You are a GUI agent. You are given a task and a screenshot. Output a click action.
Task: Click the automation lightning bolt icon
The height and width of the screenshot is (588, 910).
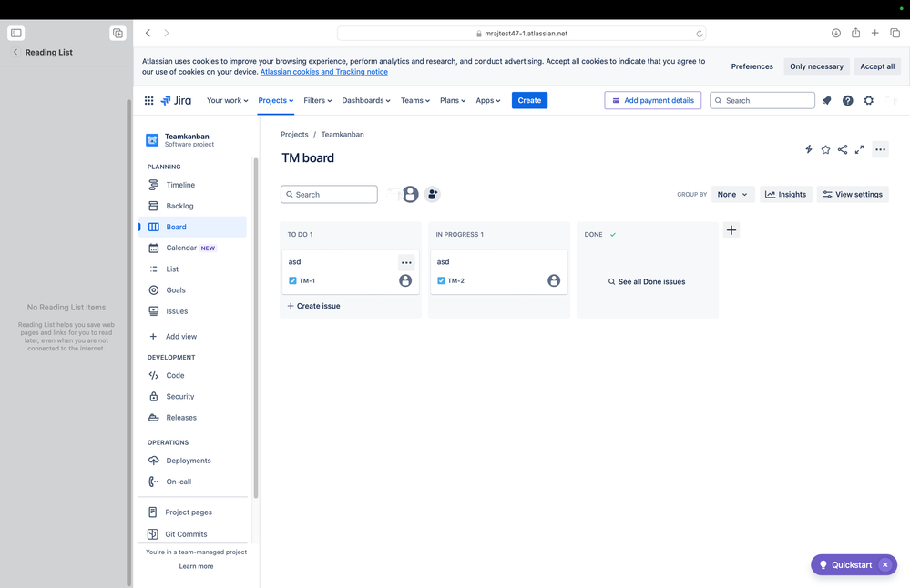pyautogui.click(x=809, y=149)
